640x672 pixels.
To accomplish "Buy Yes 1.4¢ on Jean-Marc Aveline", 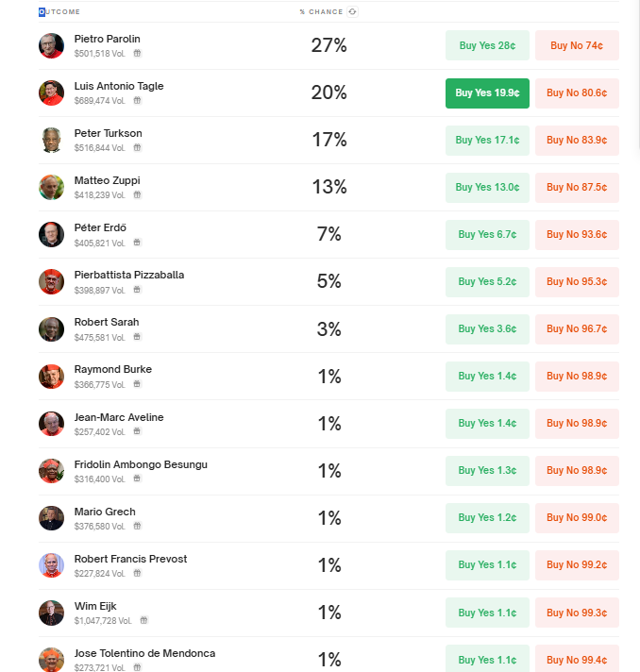I will tap(487, 424).
